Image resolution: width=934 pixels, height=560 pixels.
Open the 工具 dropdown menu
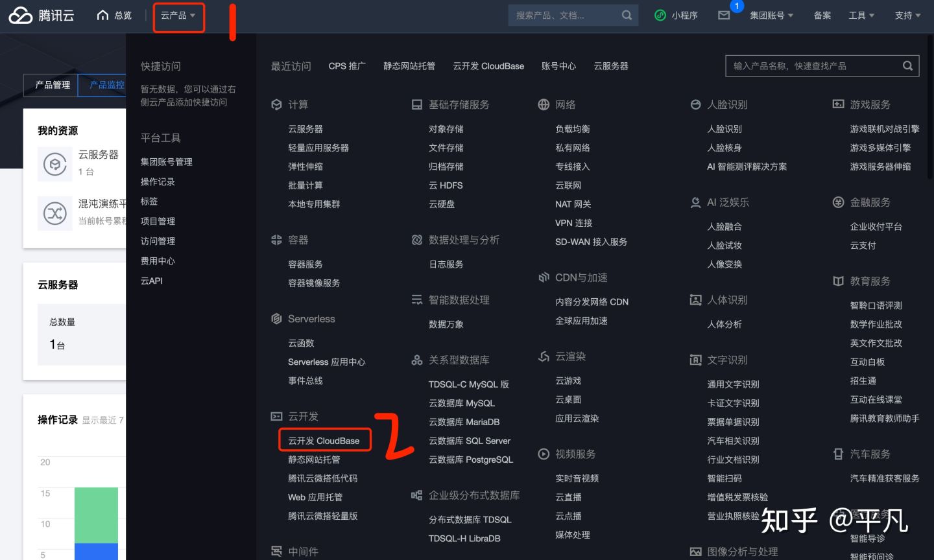[x=862, y=16]
